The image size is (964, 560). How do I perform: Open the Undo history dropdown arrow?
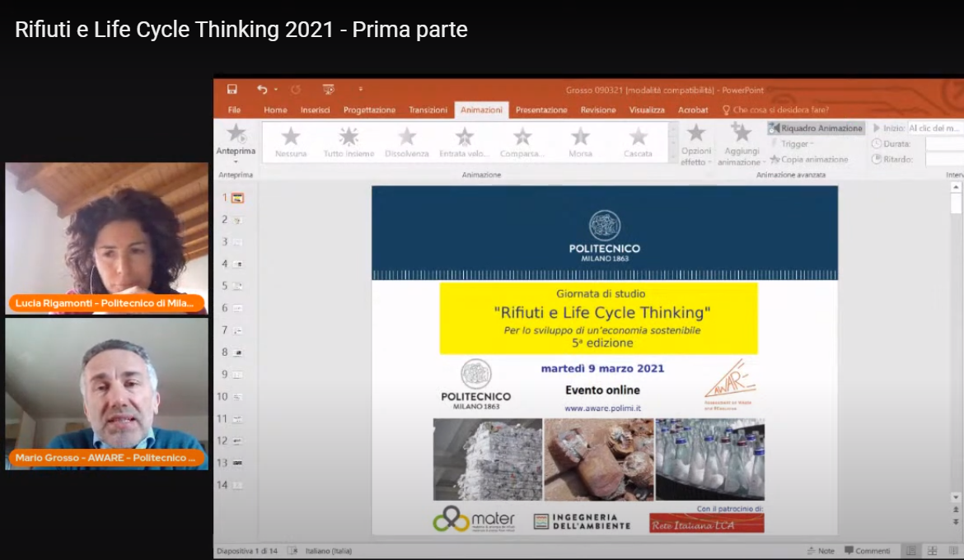[276, 89]
